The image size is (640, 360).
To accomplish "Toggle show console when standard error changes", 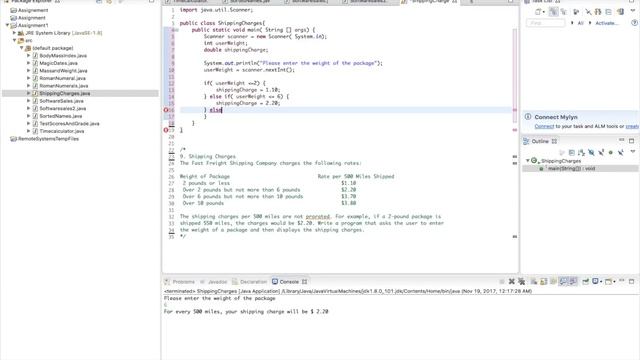I will click(573, 282).
